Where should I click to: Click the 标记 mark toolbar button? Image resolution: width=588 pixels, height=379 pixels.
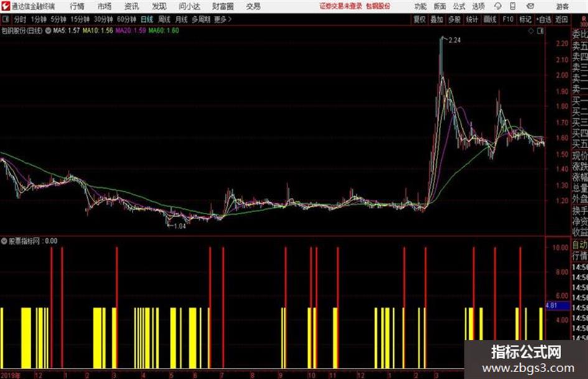[x=525, y=19]
